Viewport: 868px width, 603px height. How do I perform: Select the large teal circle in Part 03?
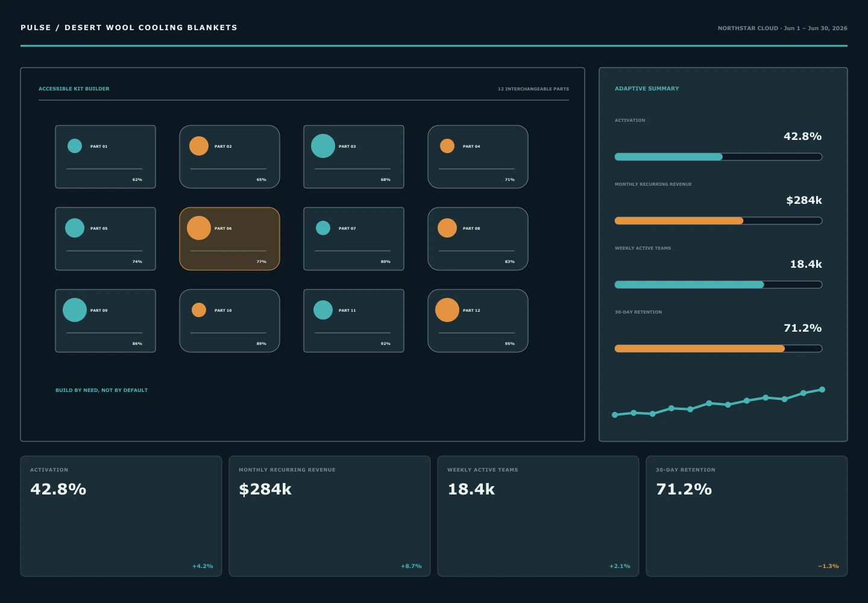click(x=323, y=146)
